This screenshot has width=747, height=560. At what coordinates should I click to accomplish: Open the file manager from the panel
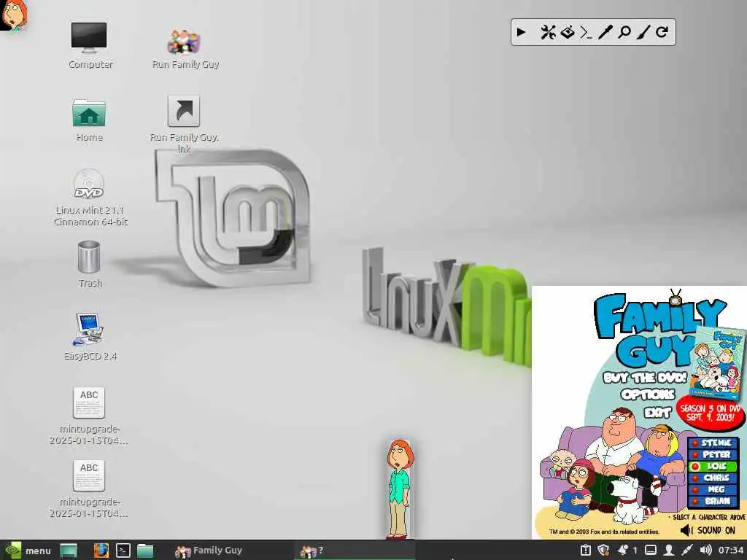coord(145,551)
